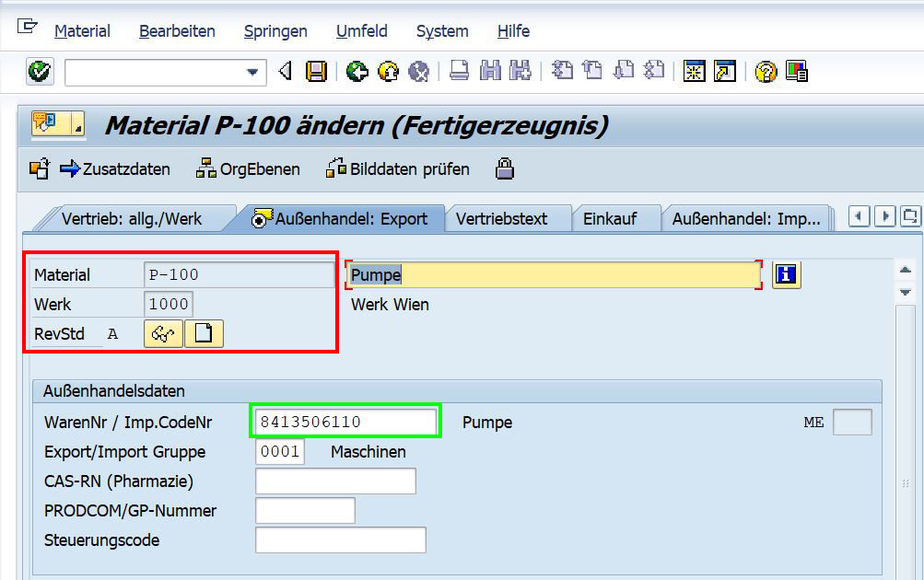Screen dimensions: 924x580
Task: Click the vertical scrollbar up arrow
Action: click(x=906, y=271)
